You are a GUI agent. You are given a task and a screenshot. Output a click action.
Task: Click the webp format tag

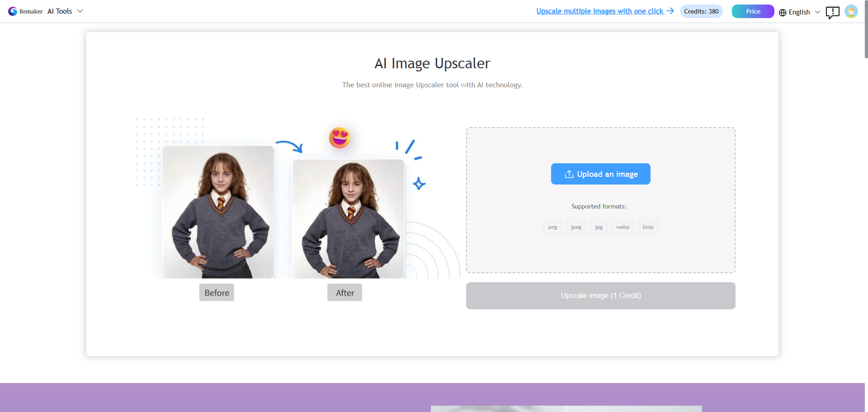point(623,227)
